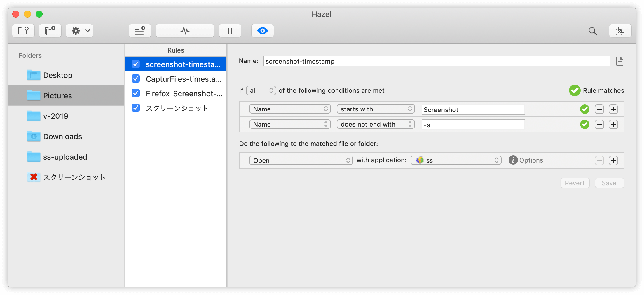Viewport: 644px width, 295px height.
Task: Click the rule Name text field
Action: (x=437, y=61)
